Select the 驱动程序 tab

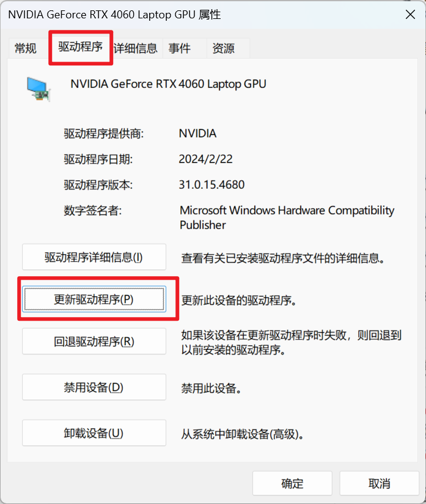coord(81,47)
